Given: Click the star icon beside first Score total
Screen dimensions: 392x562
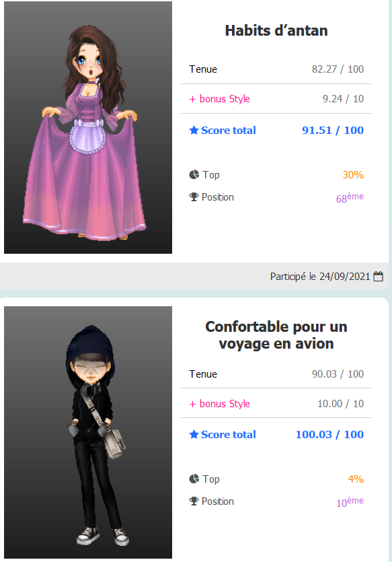Looking at the screenshot, I should point(194,130).
